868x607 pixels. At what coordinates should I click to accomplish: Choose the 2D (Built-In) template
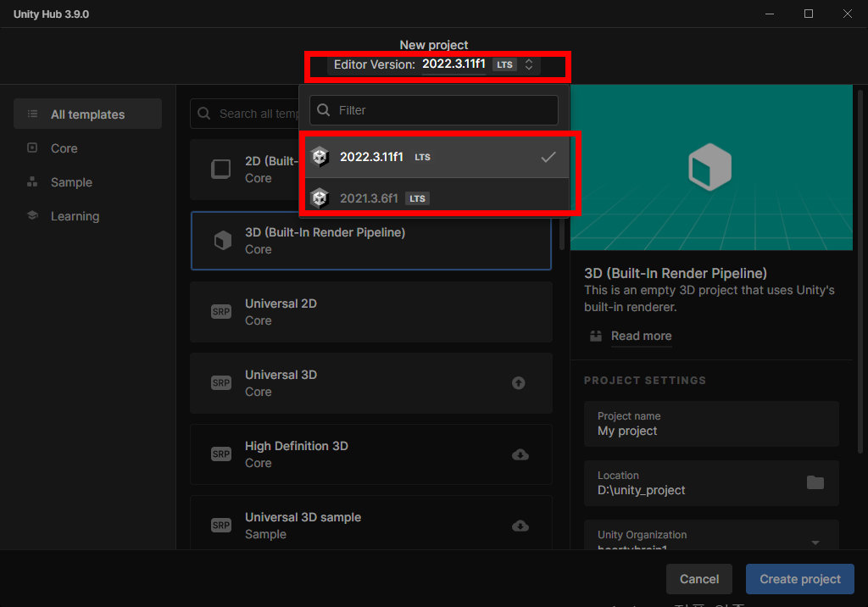245,170
